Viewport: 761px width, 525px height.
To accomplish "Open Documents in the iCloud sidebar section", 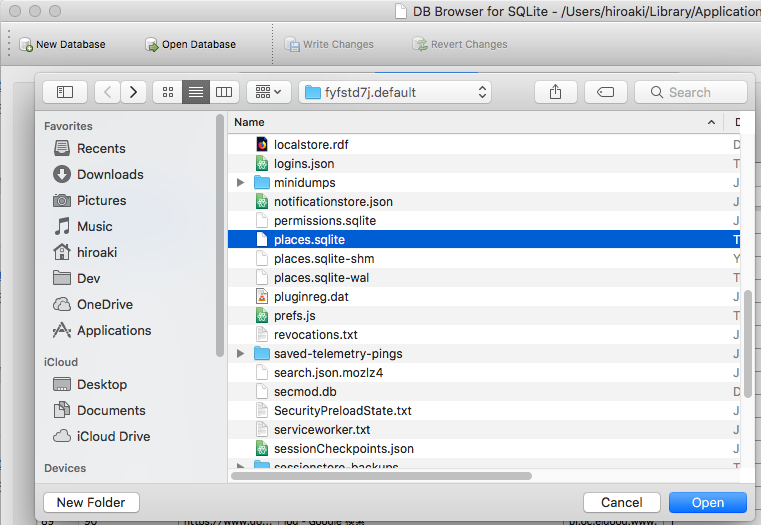I will pos(99,410).
